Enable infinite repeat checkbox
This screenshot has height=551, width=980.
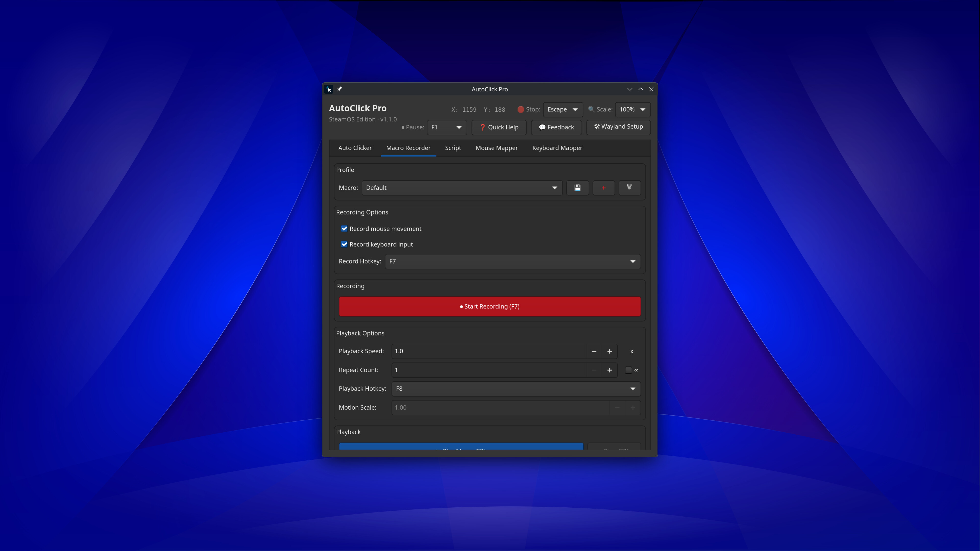pyautogui.click(x=629, y=370)
